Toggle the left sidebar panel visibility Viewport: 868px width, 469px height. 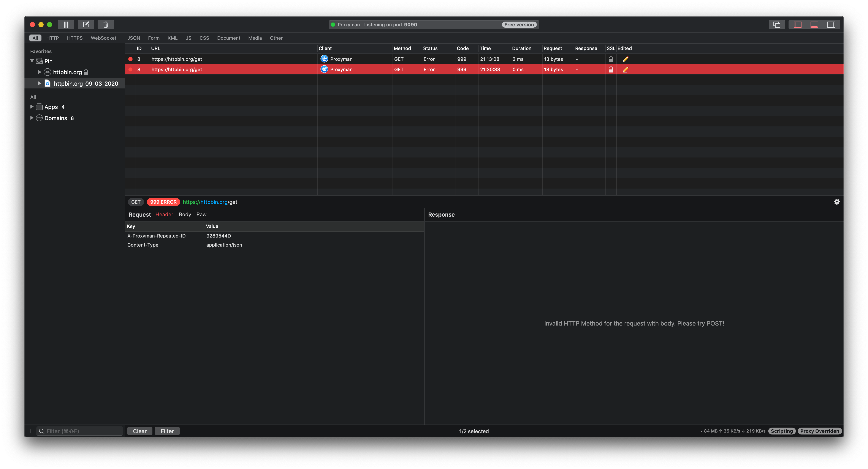click(797, 24)
